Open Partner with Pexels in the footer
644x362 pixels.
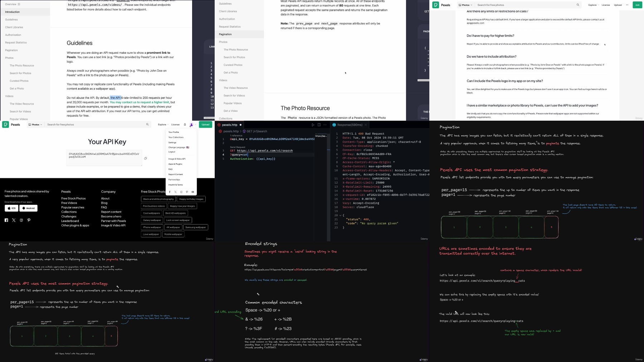pyautogui.click(x=113, y=221)
